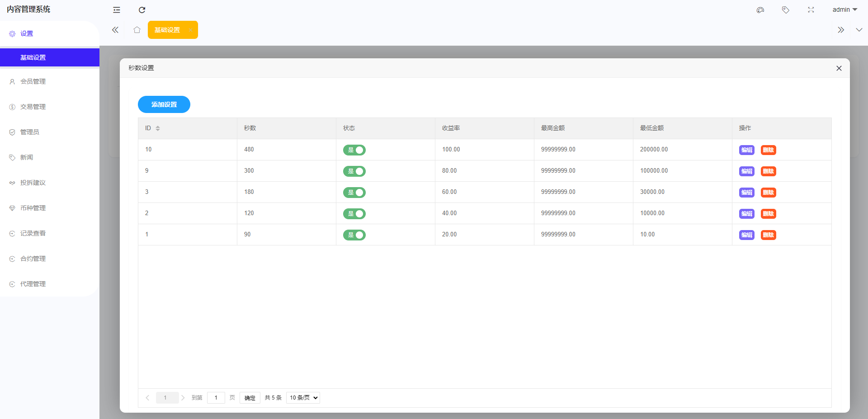This screenshot has width=868, height=419.
Task: Click the refresh icon in top bar
Action: (142, 10)
